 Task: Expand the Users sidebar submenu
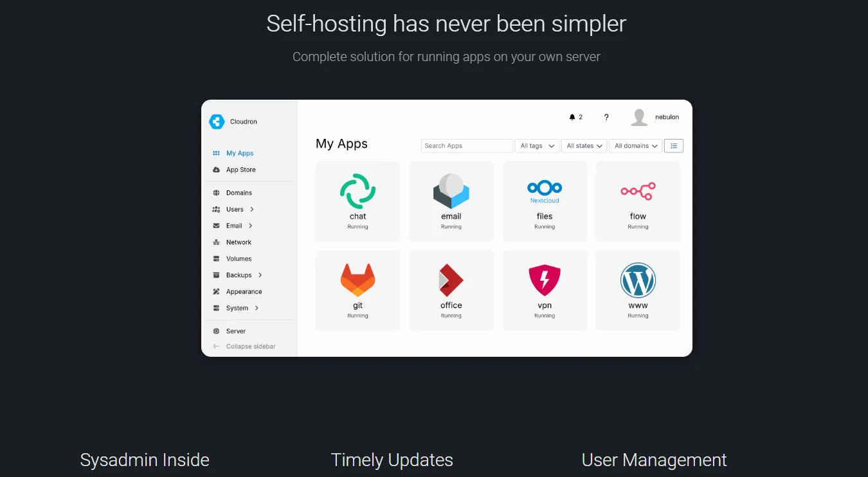252,210
